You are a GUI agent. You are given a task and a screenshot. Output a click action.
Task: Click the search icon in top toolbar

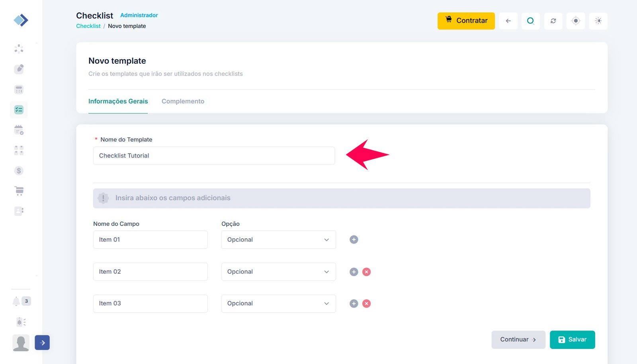pos(530,21)
